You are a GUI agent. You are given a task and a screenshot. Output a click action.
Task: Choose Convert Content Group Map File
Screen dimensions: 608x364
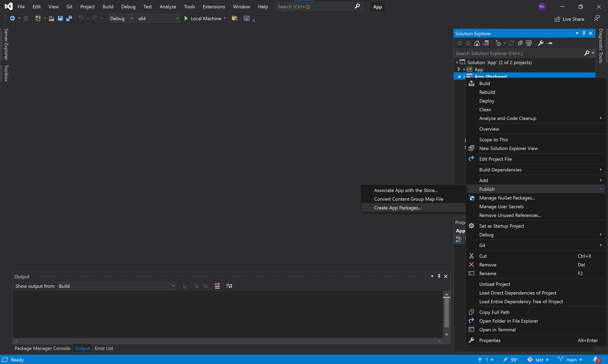[413, 199]
